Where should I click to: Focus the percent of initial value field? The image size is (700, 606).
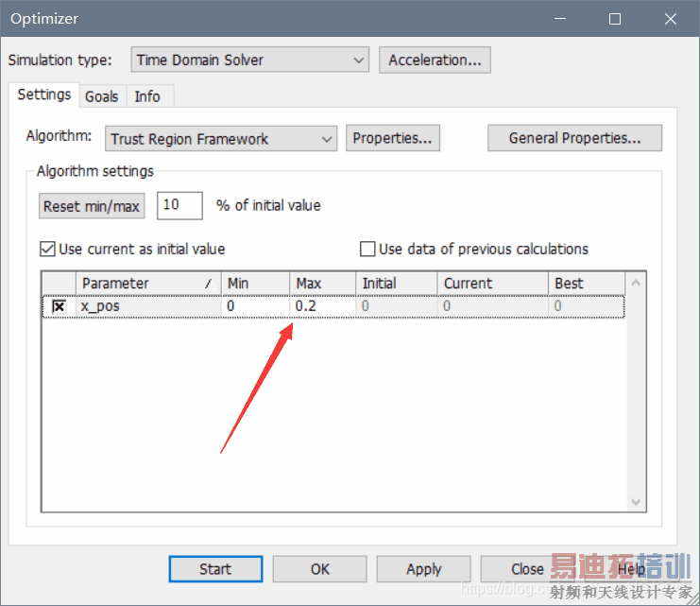pos(179,205)
